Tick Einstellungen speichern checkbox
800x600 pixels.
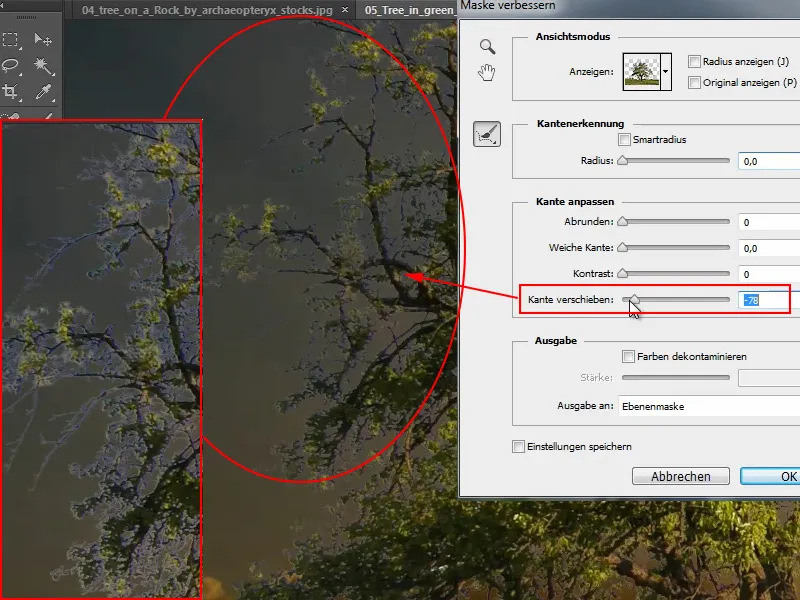pyautogui.click(x=518, y=446)
